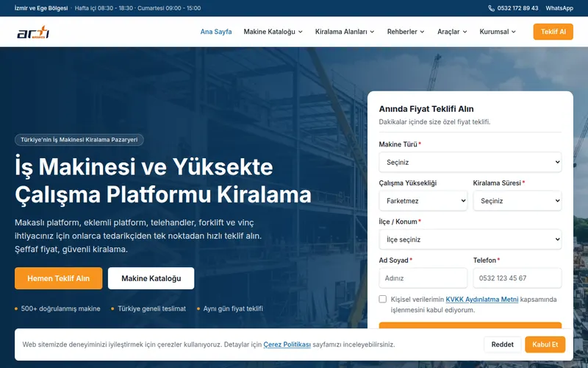Open Kurumsal navigation menu
The height and width of the screenshot is (368, 588).
coord(498,32)
